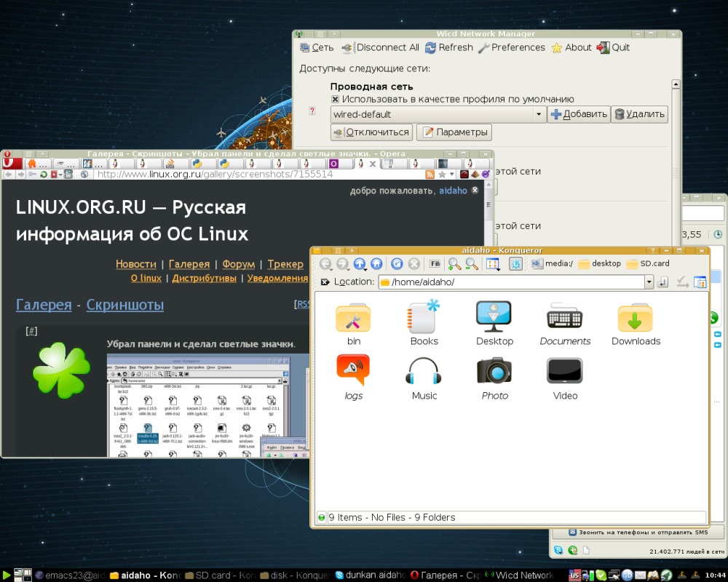This screenshot has width=728, height=582.
Task: Go up one directory in Konqueror
Action: (360, 264)
